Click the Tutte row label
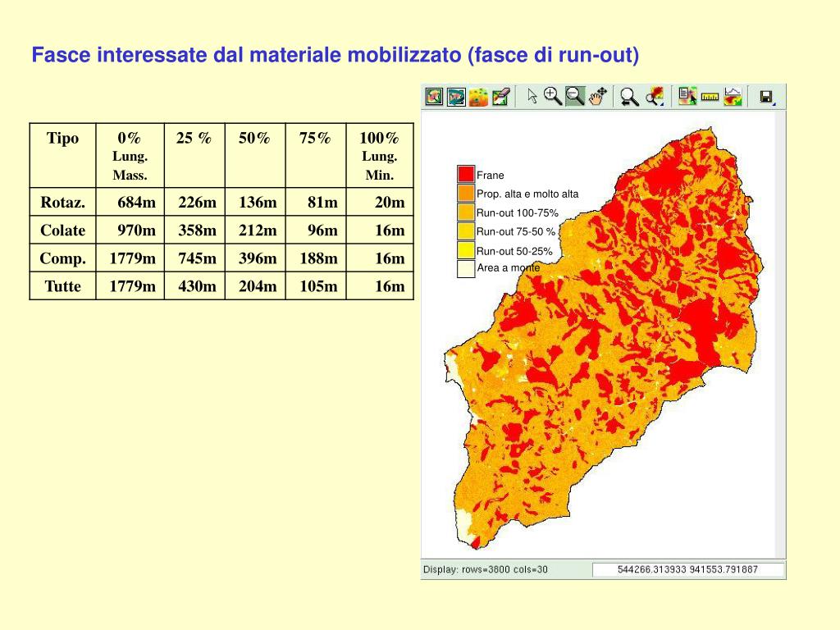This screenshot has height=630, width=840. (x=62, y=286)
